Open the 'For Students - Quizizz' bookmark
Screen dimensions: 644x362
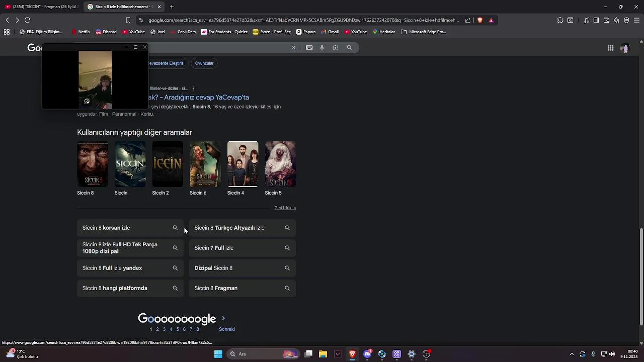(x=224, y=32)
